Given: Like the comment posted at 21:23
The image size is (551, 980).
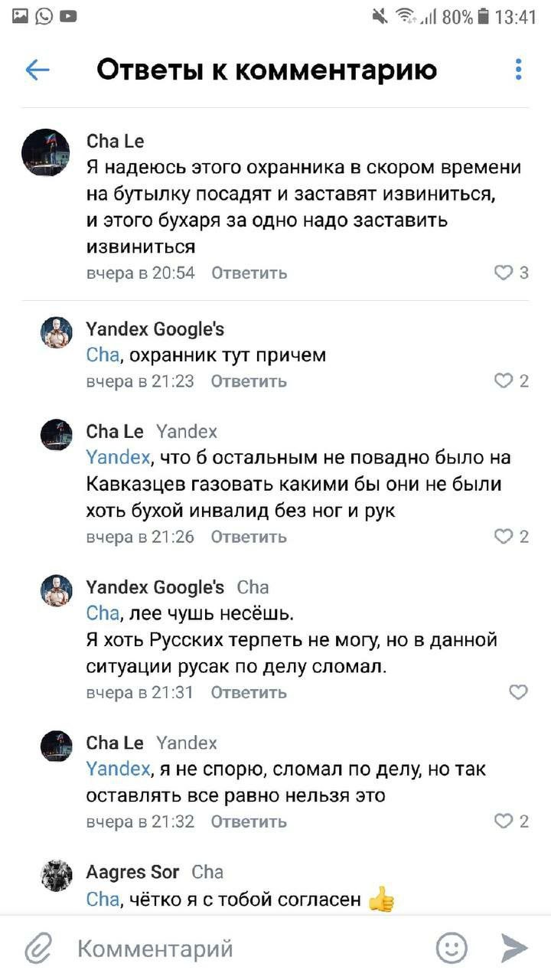Looking at the screenshot, I should click(x=504, y=381).
